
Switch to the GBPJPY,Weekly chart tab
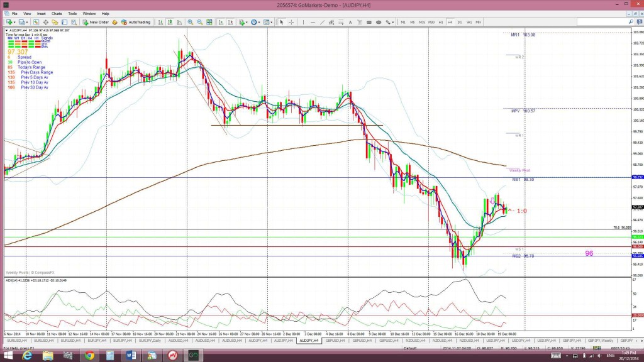point(601,341)
